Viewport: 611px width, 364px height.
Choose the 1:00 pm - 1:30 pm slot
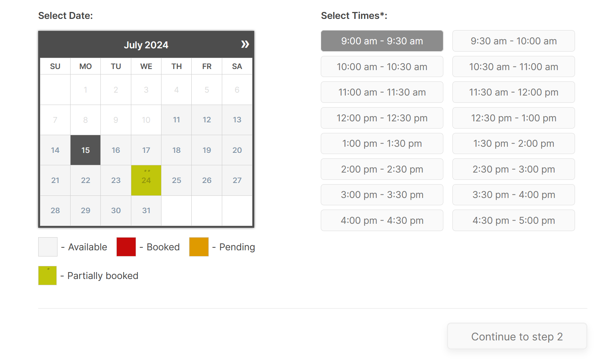click(382, 143)
